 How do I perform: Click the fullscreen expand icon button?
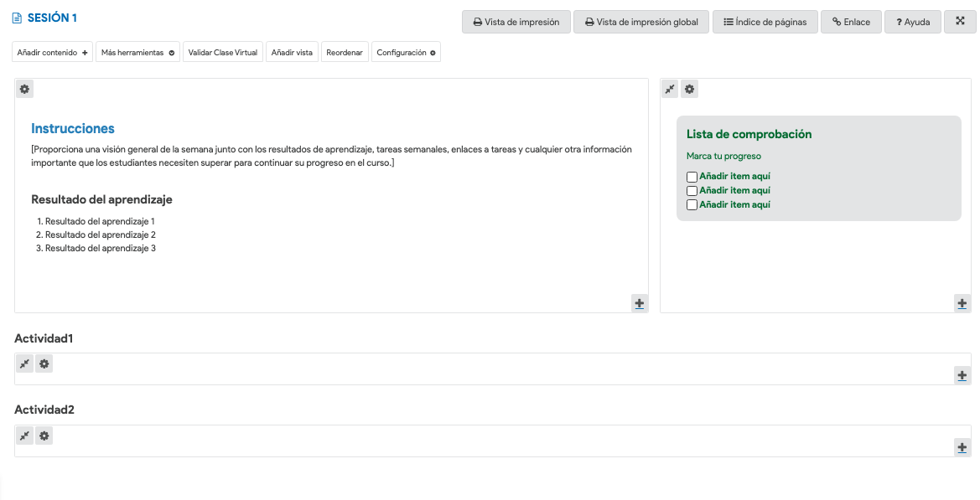tap(960, 22)
